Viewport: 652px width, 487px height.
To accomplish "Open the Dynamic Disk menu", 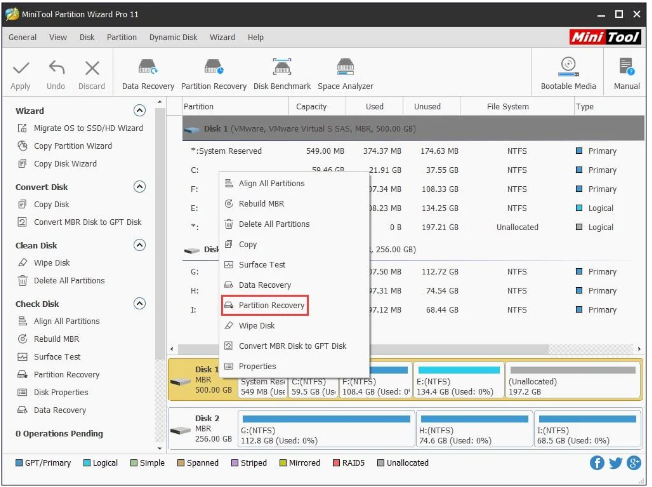I will pos(173,37).
